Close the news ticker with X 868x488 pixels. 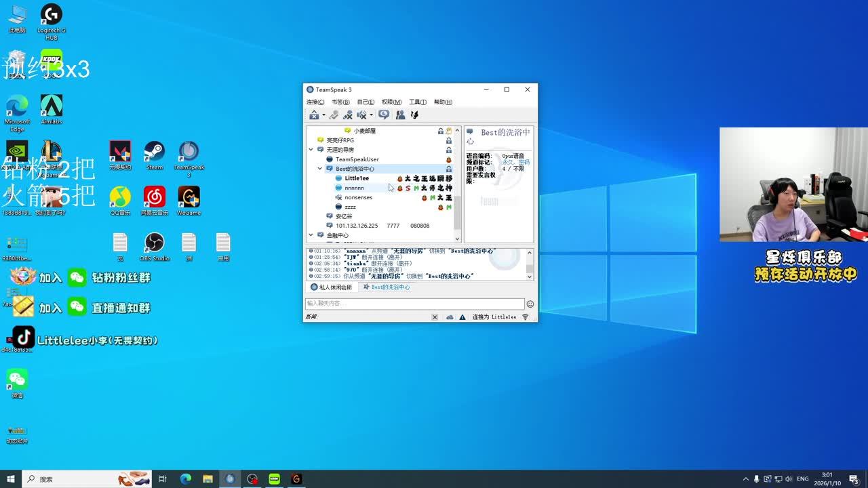point(435,317)
